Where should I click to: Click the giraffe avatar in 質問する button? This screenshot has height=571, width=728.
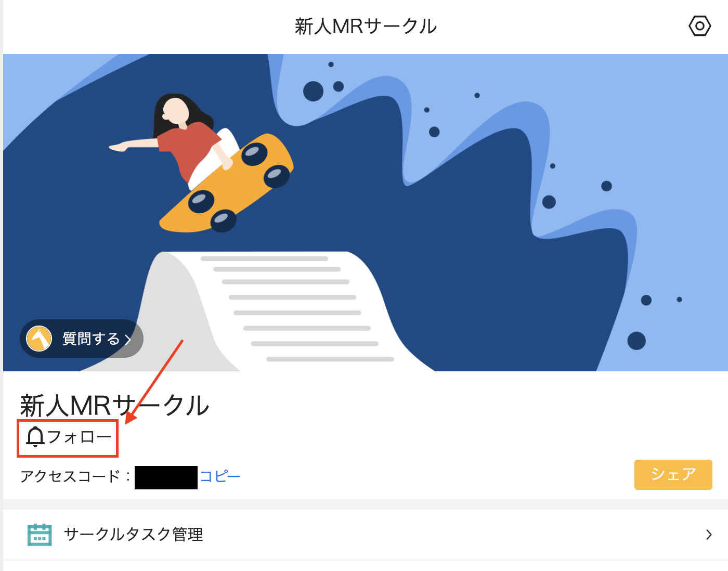click(39, 339)
